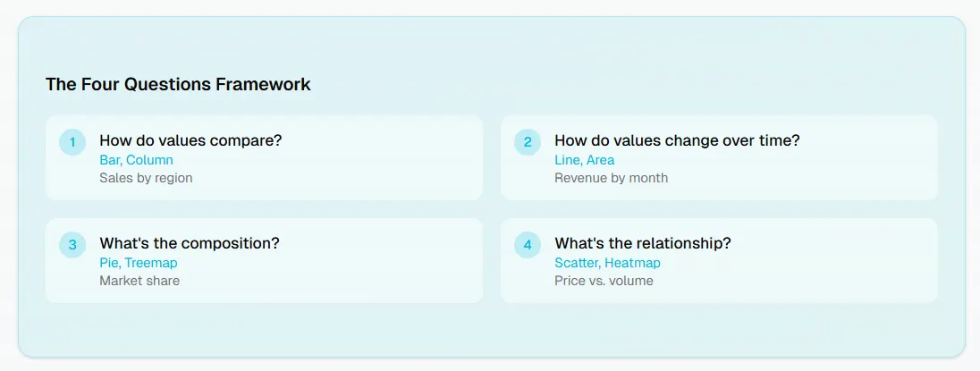Open 'What's the composition?' question
Viewport: 980px width, 371px height.
190,243
